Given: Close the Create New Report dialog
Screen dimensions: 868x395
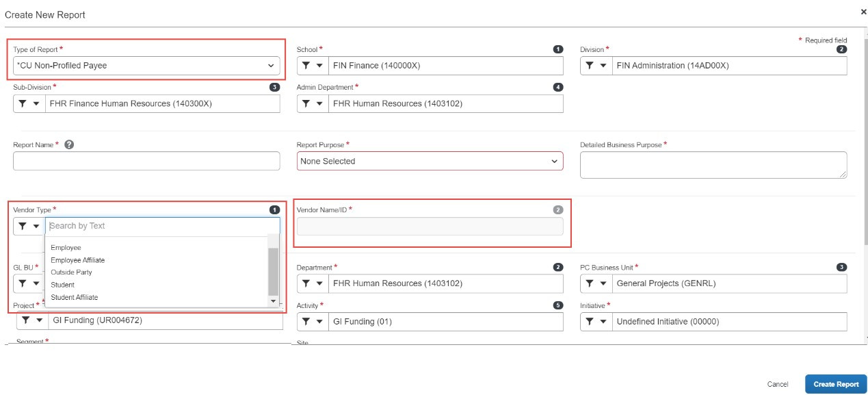Looking at the screenshot, I should click(863, 12).
